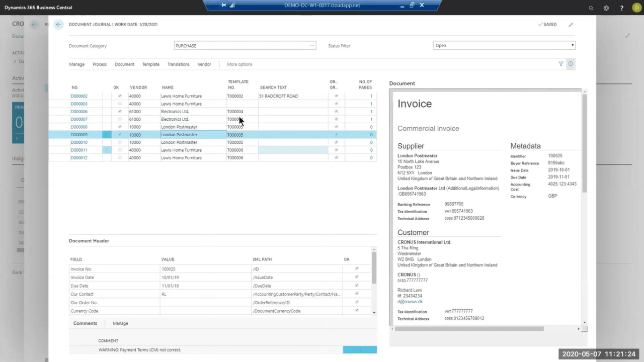Click the info circle icon beside the filter
644x362 pixels.
pos(571,64)
